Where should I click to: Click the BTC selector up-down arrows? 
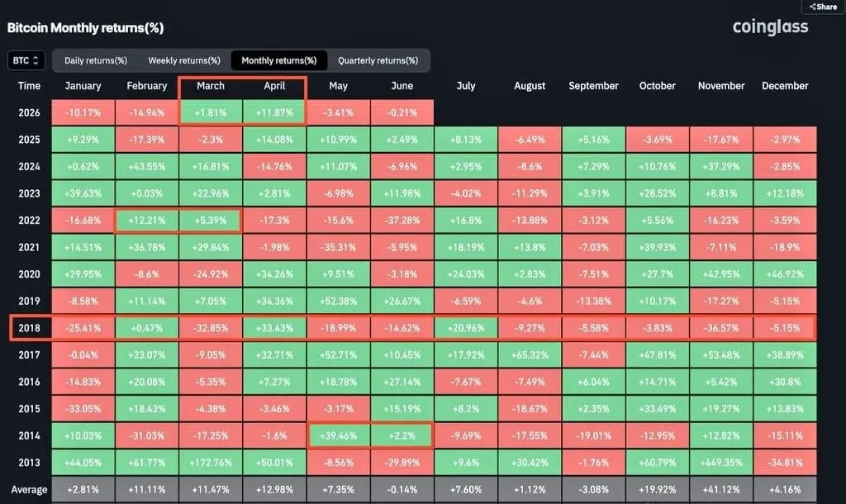point(36,60)
